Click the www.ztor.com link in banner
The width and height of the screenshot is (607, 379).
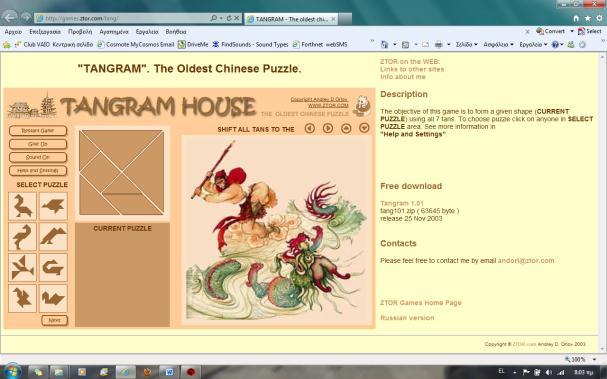click(328, 105)
